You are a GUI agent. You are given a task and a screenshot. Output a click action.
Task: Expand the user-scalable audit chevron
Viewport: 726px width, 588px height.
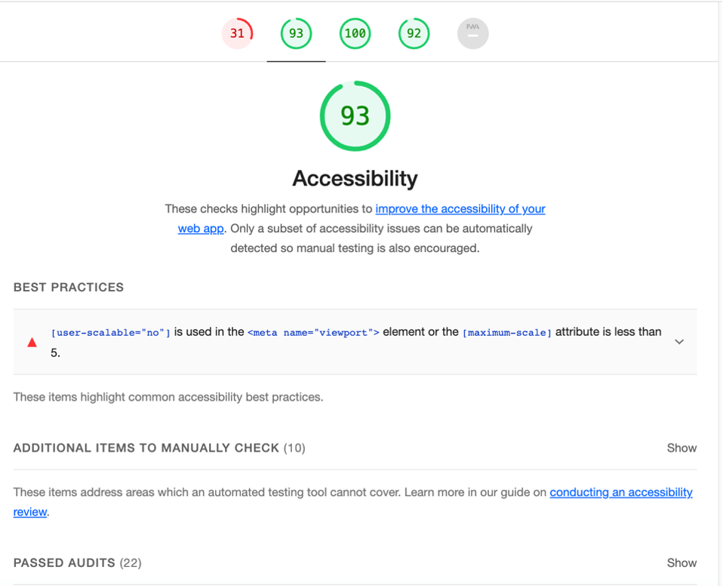pos(679,342)
